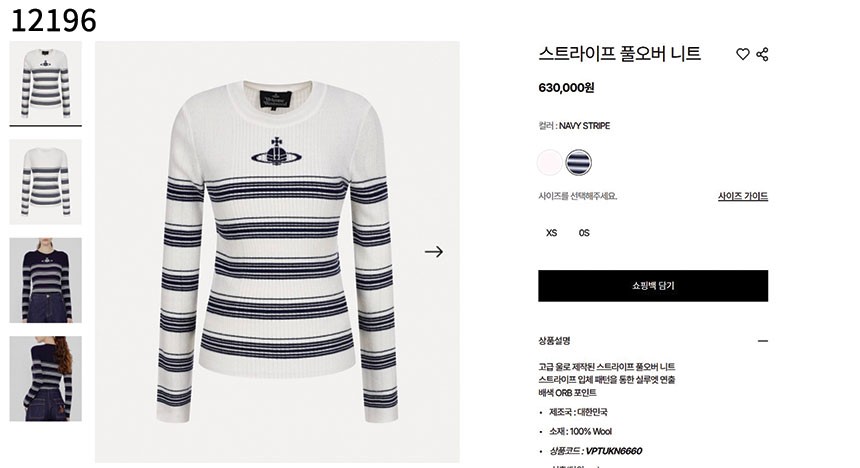Click the main sweater product image

pyautogui.click(x=277, y=251)
